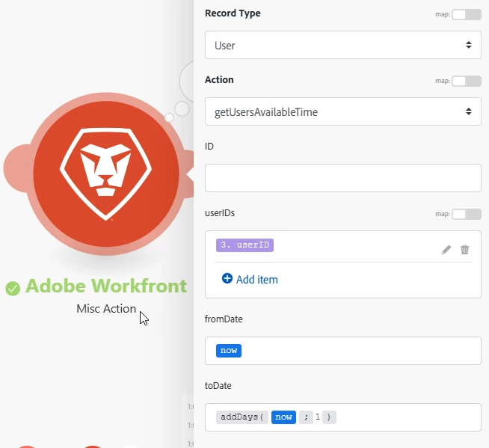Click the green checkmark status icon

tap(13, 288)
